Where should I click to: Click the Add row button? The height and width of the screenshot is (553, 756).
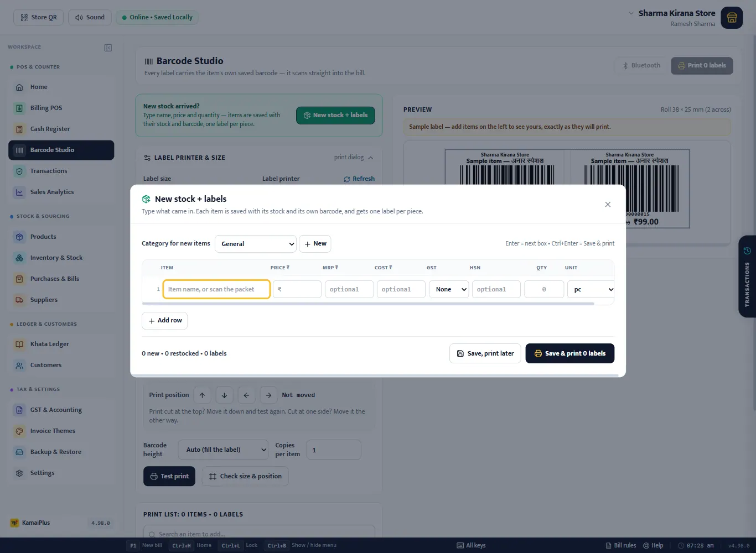pyautogui.click(x=165, y=321)
